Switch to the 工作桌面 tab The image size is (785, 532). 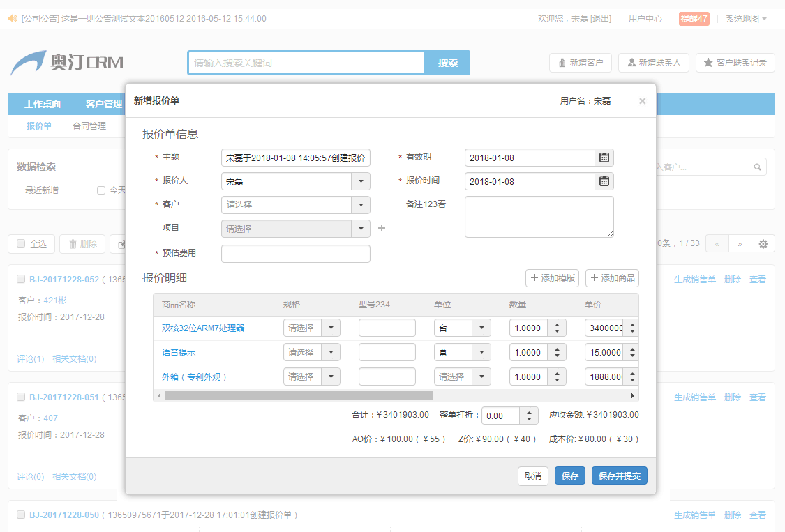click(x=43, y=104)
